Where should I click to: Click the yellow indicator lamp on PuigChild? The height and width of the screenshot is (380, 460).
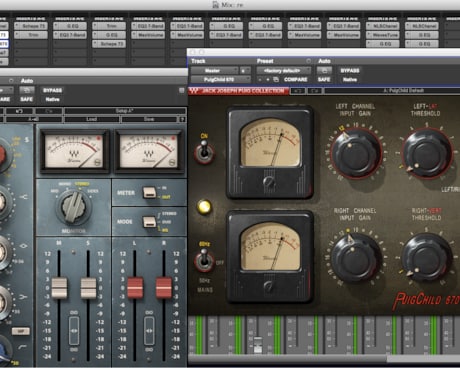tap(204, 207)
